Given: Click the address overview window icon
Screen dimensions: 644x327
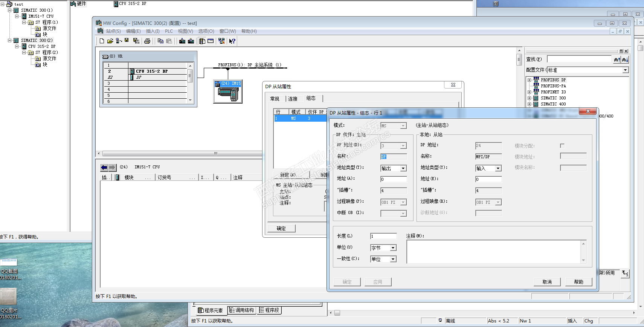Looking at the screenshot, I should (211, 41).
